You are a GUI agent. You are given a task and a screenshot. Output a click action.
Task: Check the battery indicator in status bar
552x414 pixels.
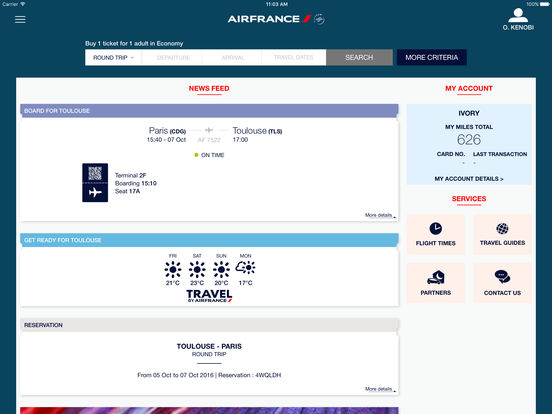click(544, 4)
